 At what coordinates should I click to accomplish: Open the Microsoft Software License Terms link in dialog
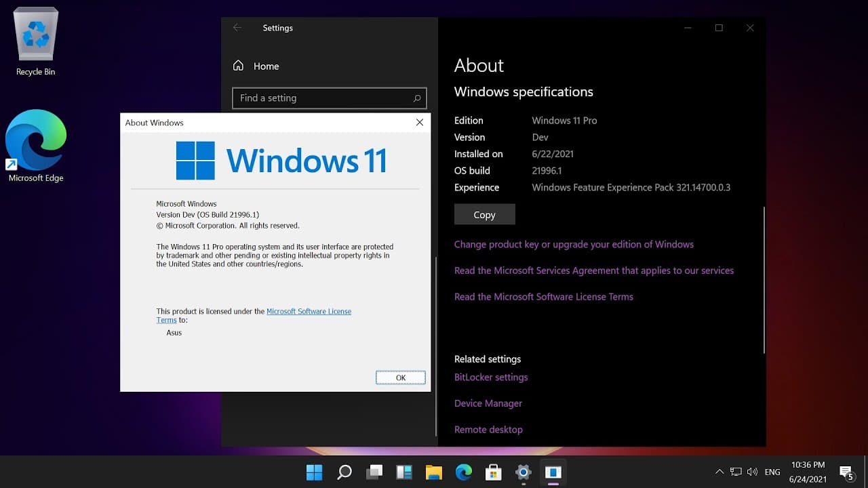click(x=309, y=312)
